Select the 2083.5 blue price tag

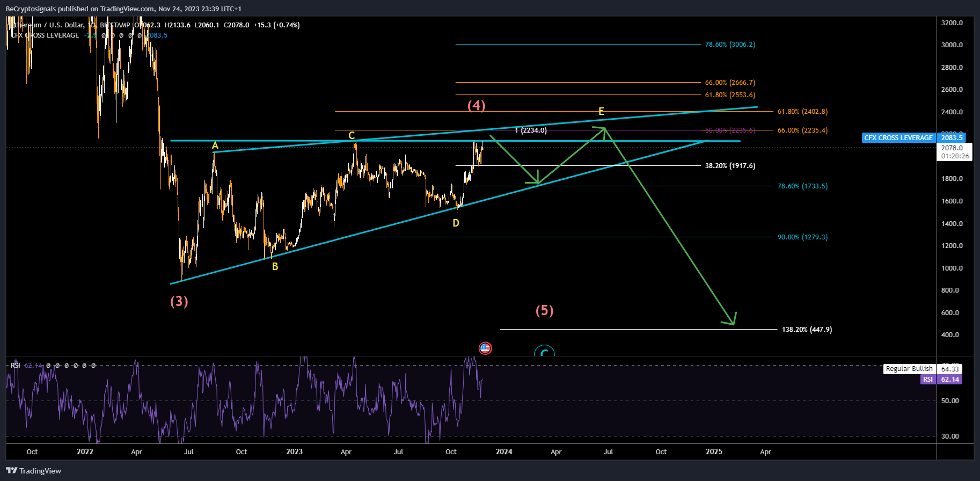[952, 137]
